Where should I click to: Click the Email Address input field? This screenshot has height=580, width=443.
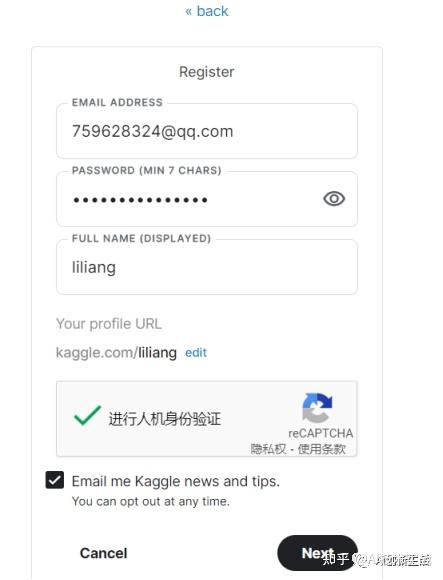click(x=207, y=131)
